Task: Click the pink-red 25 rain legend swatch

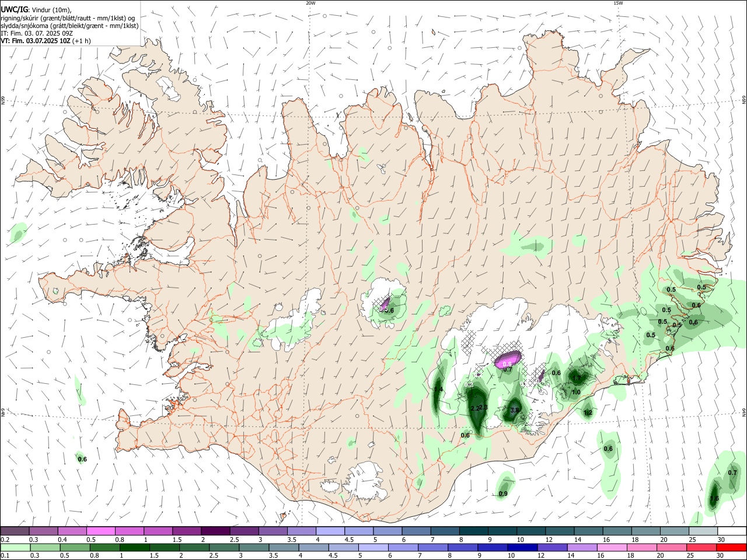Action: 701,547
